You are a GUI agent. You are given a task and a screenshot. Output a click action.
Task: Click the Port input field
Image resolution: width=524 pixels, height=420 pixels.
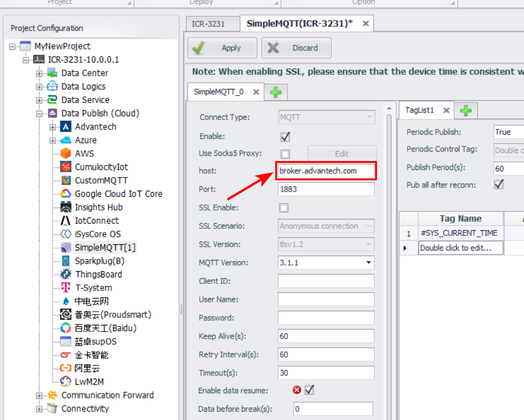click(x=326, y=189)
